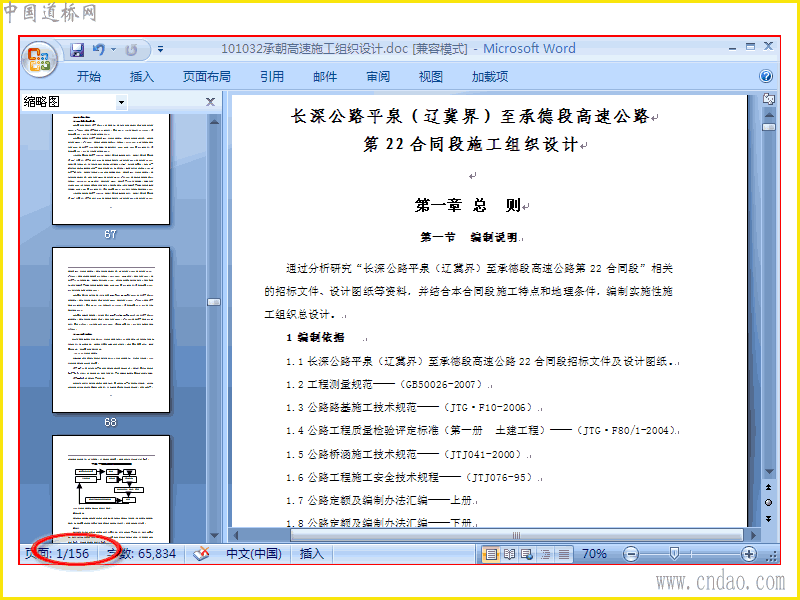Open Word help question mark icon
Image resolution: width=800 pixels, height=600 pixels.
pyautogui.click(x=765, y=77)
